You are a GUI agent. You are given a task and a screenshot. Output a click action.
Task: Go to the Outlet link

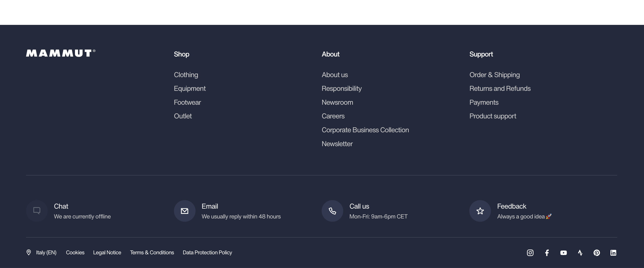click(x=183, y=116)
